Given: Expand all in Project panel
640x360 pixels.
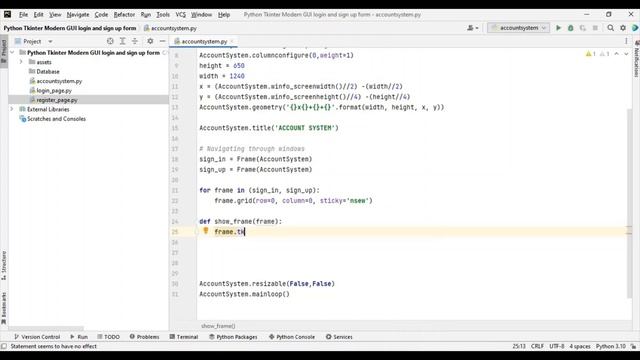Looking at the screenshot, I should click(122, 41).
